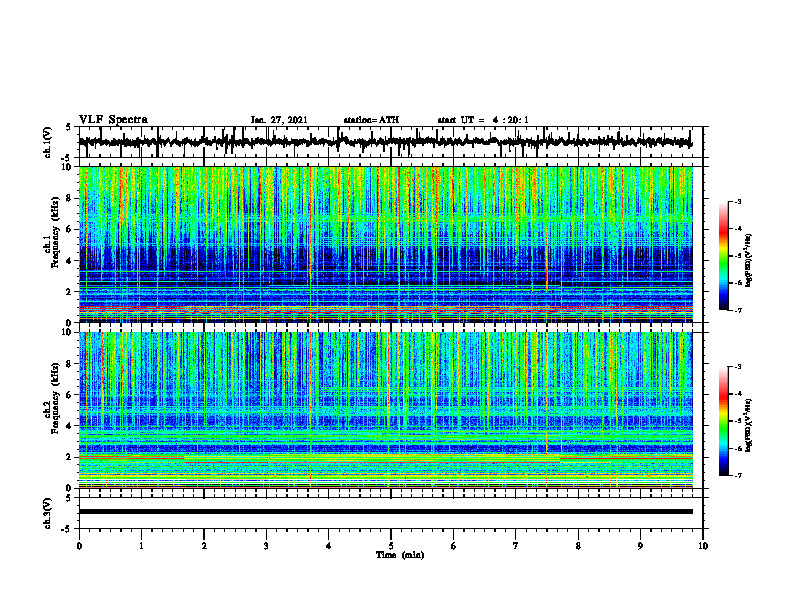
Task: Click the "VLF Spectra" plot title
Action: [x=113, y=119]
